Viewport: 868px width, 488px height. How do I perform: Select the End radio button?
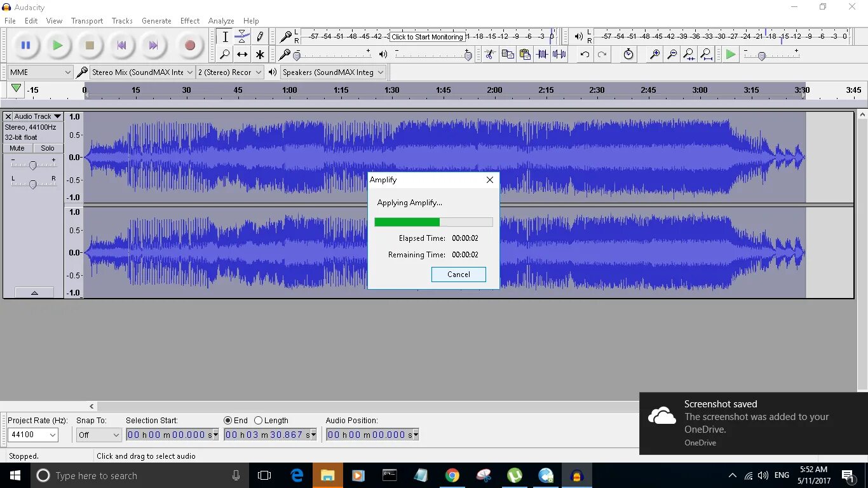coord(228,421)
